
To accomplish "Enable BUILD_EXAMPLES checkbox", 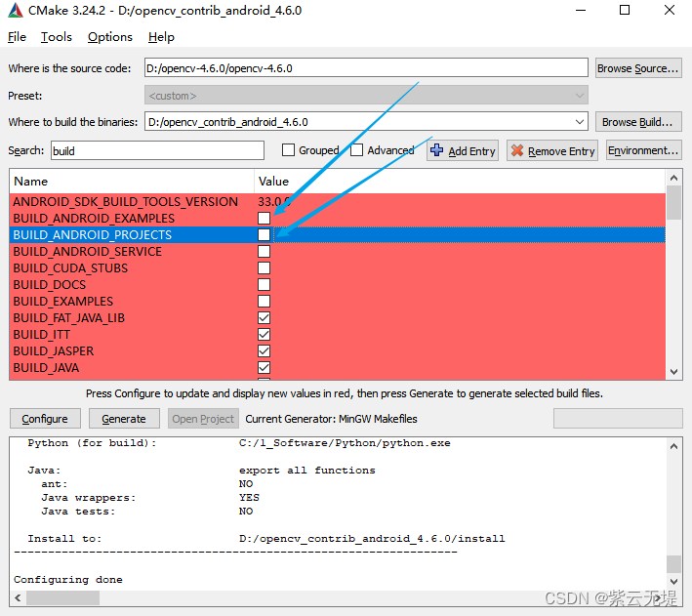I will click(264, 301).
